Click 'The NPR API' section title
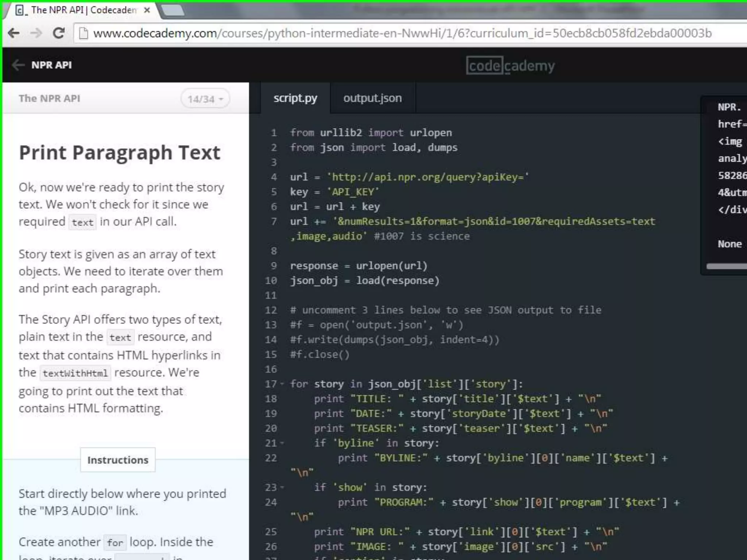 tap(49, 98)
